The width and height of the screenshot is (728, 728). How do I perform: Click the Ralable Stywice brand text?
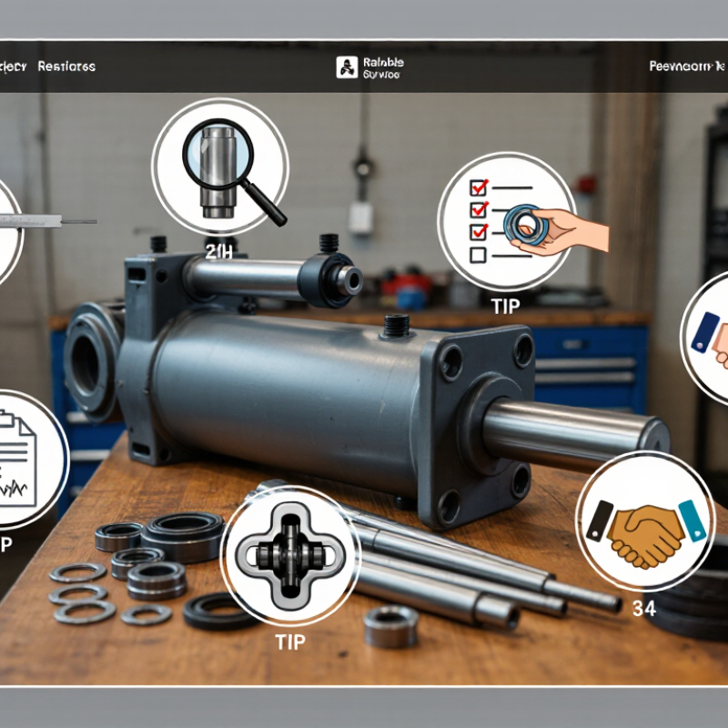tap(383, 67)
